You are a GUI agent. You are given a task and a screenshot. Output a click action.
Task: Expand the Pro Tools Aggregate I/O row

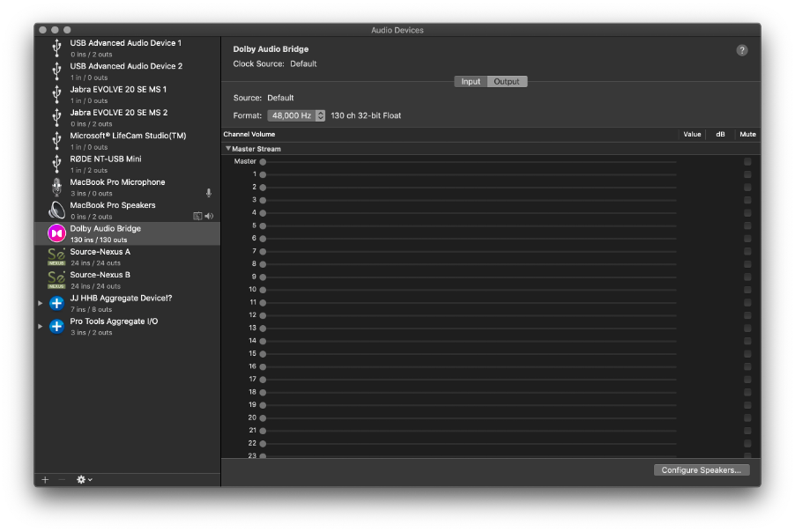tap(40, 326)
